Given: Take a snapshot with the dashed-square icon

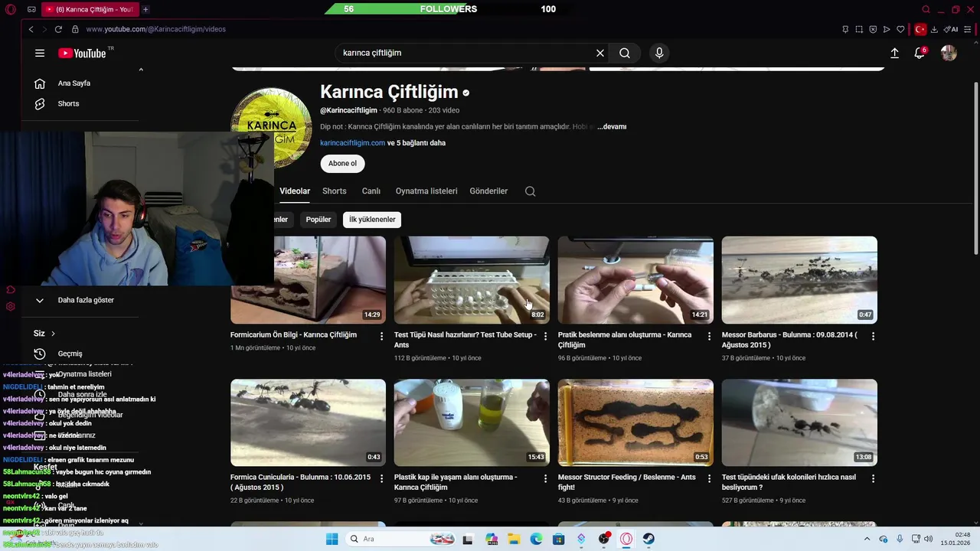Looking at the screenshot, I should pos(859,29).
